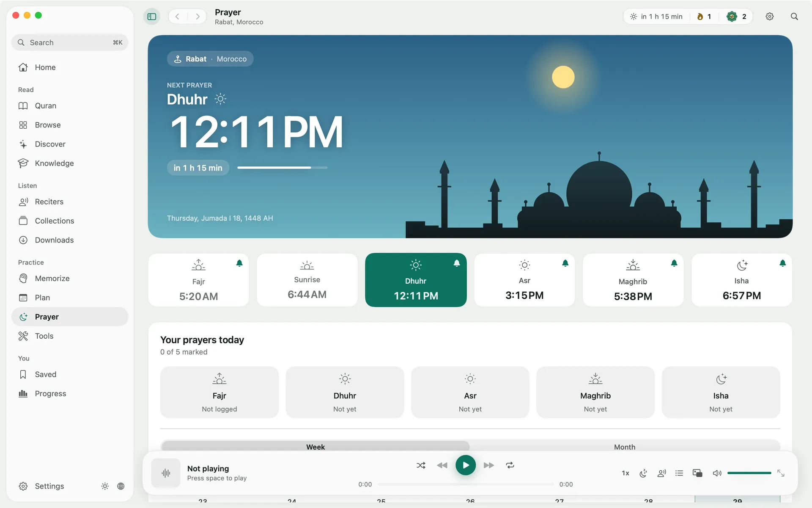Image resolution: width=812 pixels, height=508 pixels.
Task: Click the sidebar Search field
Action: point(70,42)
